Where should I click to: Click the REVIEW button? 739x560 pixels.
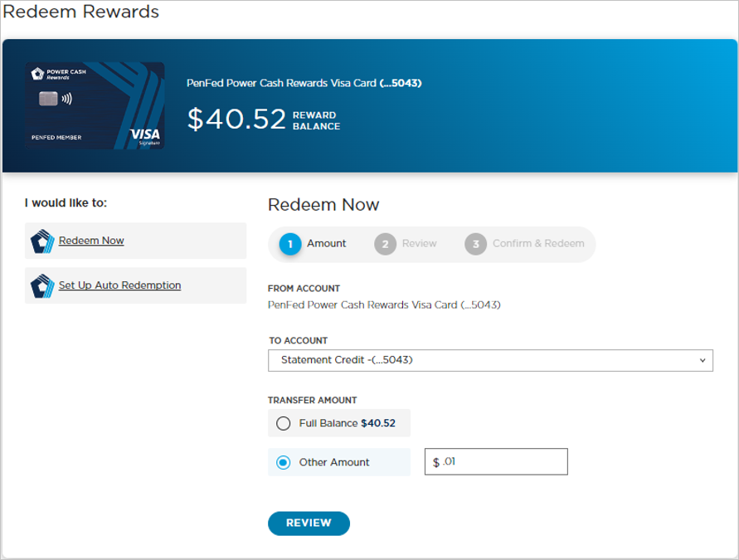309,523
